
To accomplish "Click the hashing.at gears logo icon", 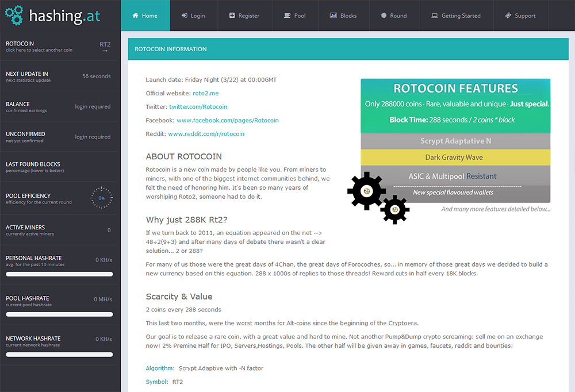I will click(14, 16).
